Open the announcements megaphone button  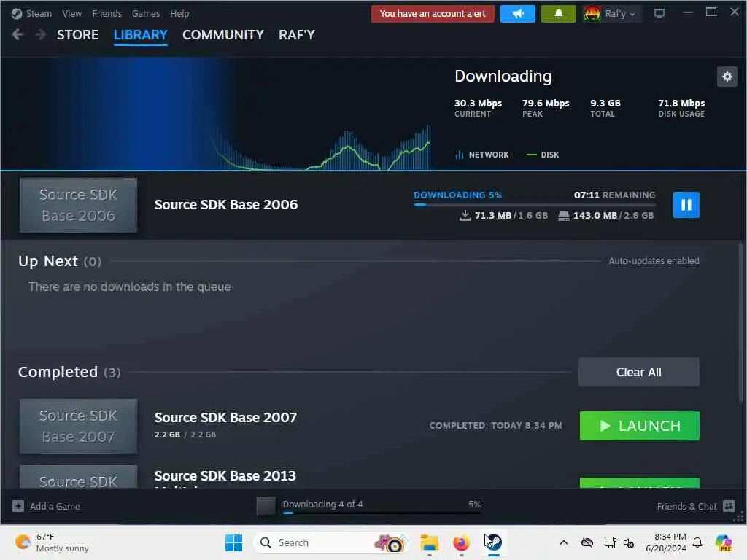point(518,14)
